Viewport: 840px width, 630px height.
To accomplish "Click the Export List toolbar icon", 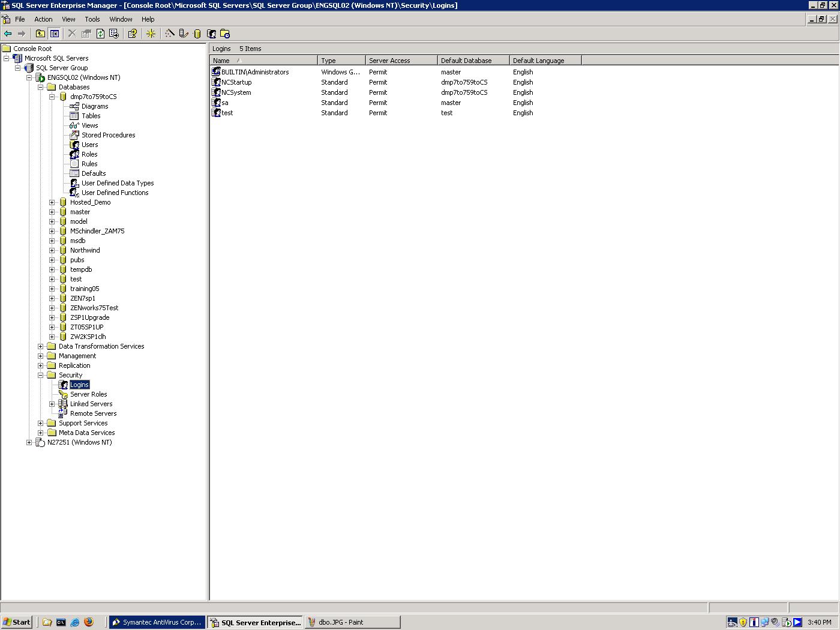I will click(x=113, y=34).
